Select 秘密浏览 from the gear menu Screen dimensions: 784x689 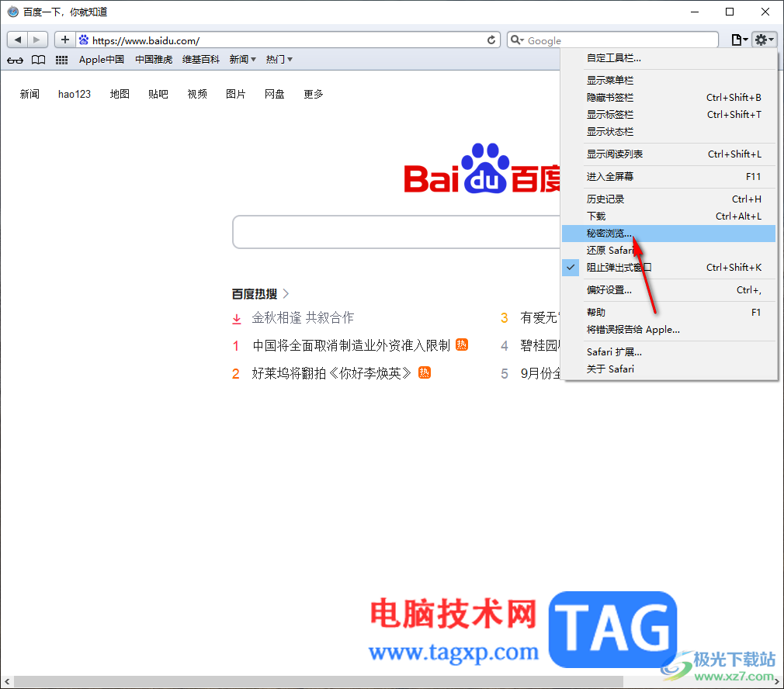[x=609, y=233]
